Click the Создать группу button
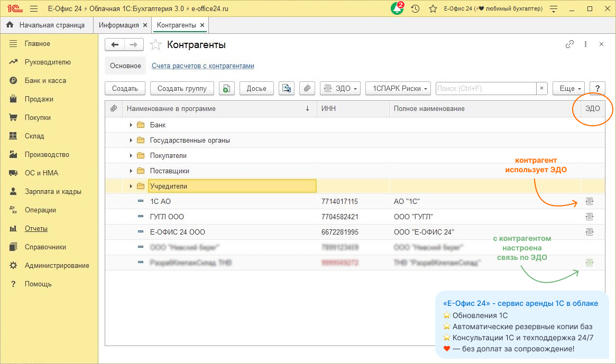The width and height of the screenshot is (616, 364). point(182,88)
